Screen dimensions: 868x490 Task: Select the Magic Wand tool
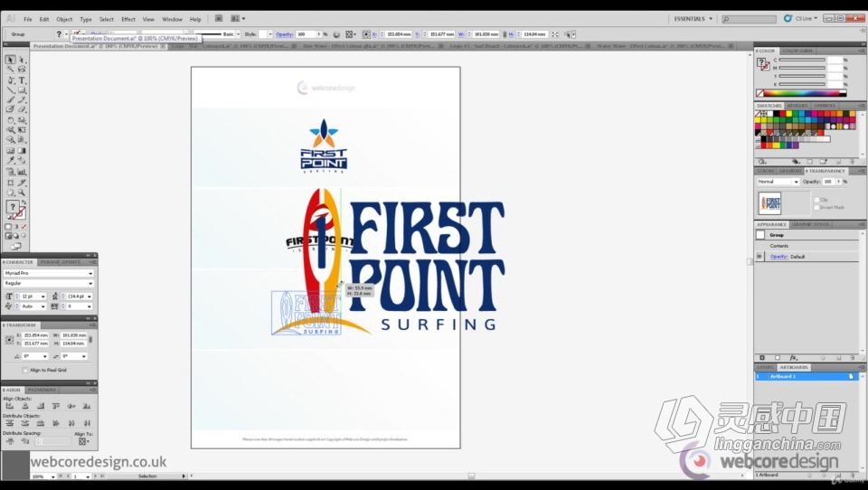tap(10, 70)
